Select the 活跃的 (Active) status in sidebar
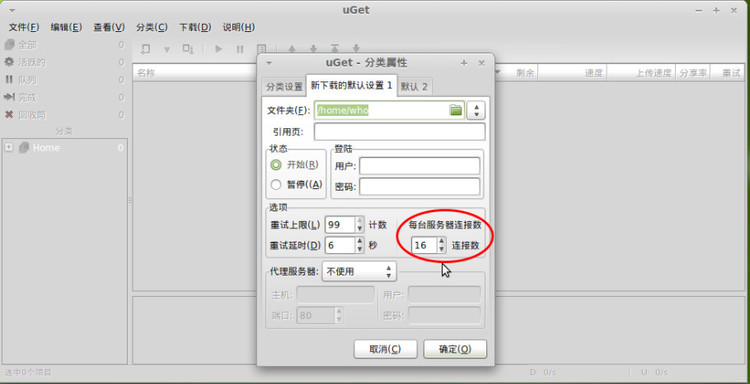The image size is (750, 384). click(x=64, y=62)
